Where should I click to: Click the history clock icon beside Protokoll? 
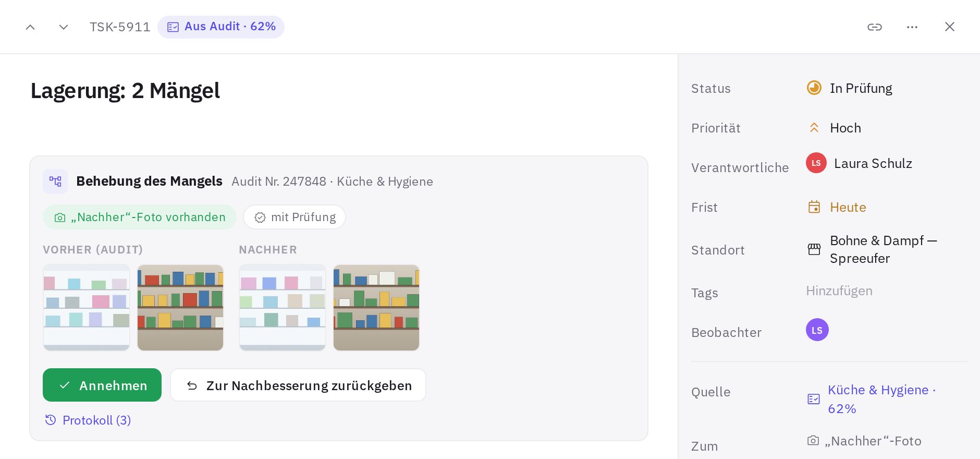(x=51, y=420)
